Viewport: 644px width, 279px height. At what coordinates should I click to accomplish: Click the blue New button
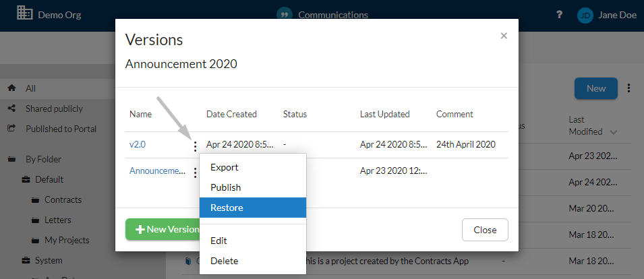tap(596, 88)
